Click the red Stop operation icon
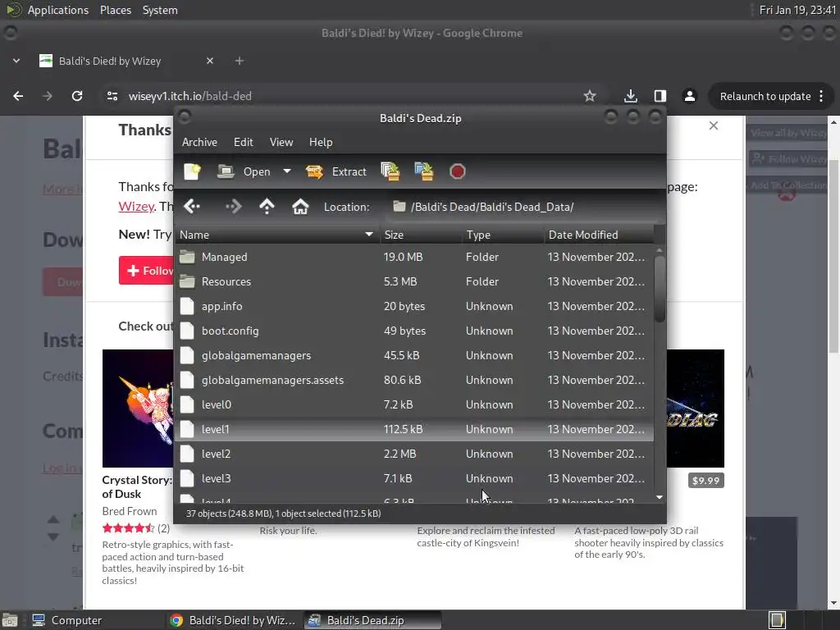Screen dimensions: 840x630 tap(458, 171)
